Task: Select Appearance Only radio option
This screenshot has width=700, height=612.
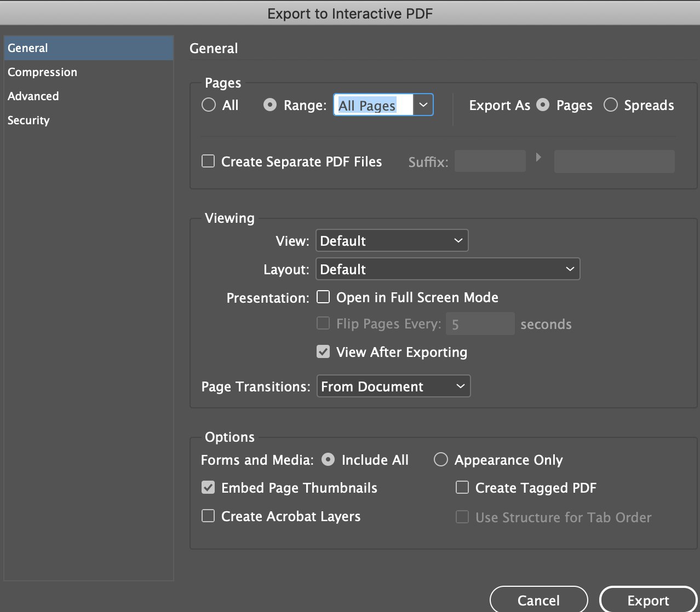Action: 441,459
